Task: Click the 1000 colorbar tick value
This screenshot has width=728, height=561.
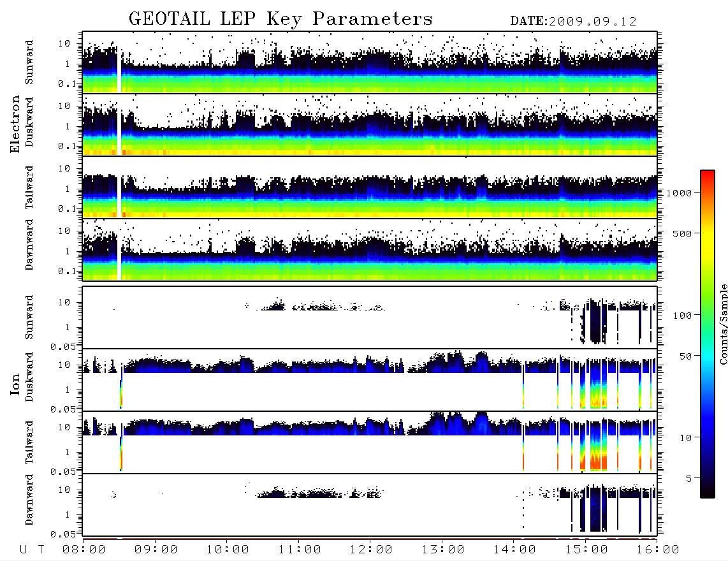Action: 679,193
